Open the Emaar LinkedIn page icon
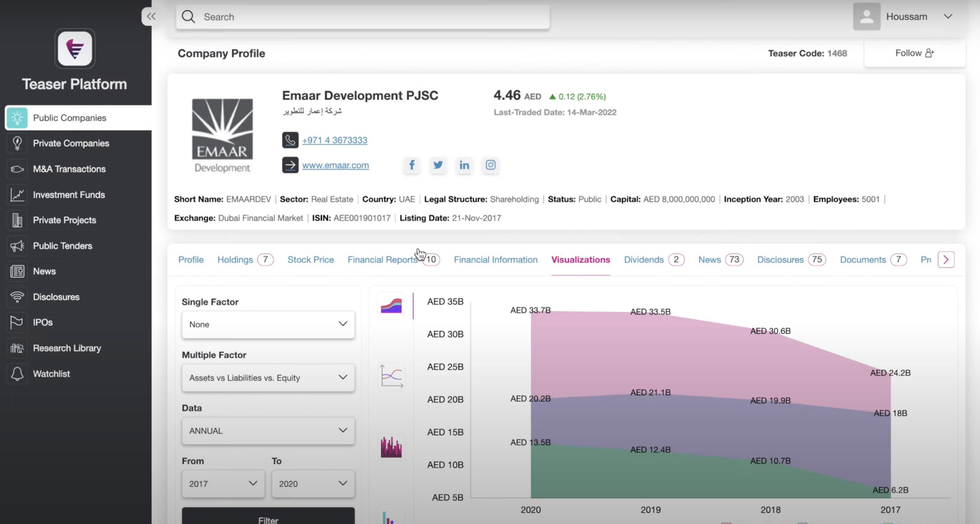 tap(464, 165)
